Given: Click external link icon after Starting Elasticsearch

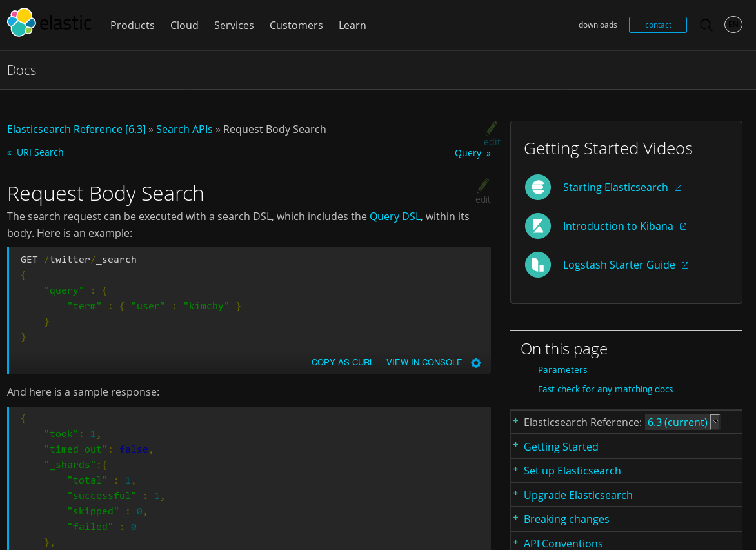Looking at the screenshot, I should (x=678, y=188).
